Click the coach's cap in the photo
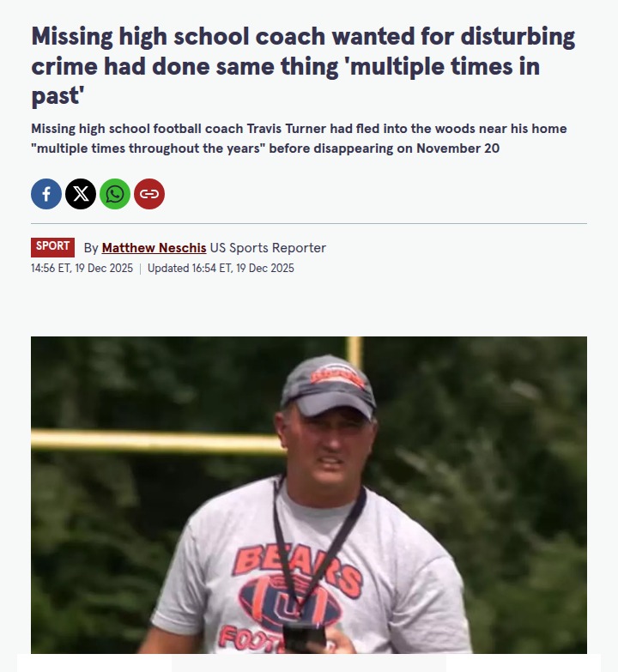The width and height of the screenshot is (618, 672). pyautogui.click(x=329, y=386)
